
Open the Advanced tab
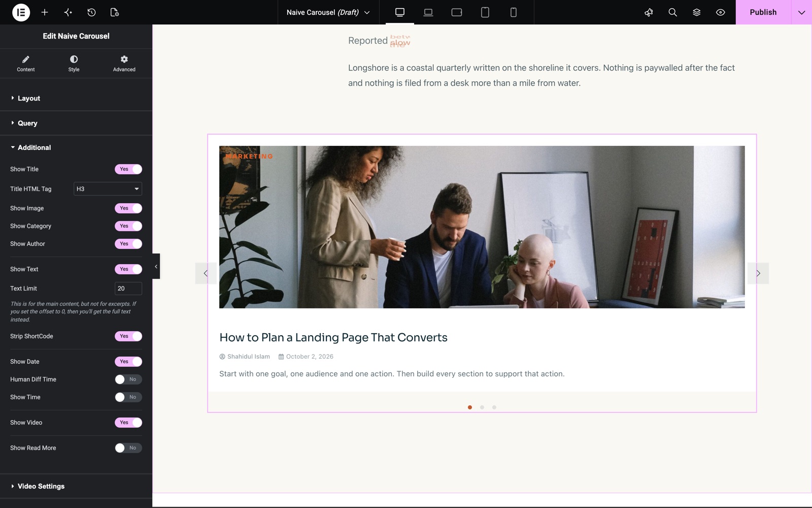pyautogui.click(x=124, y=63)
